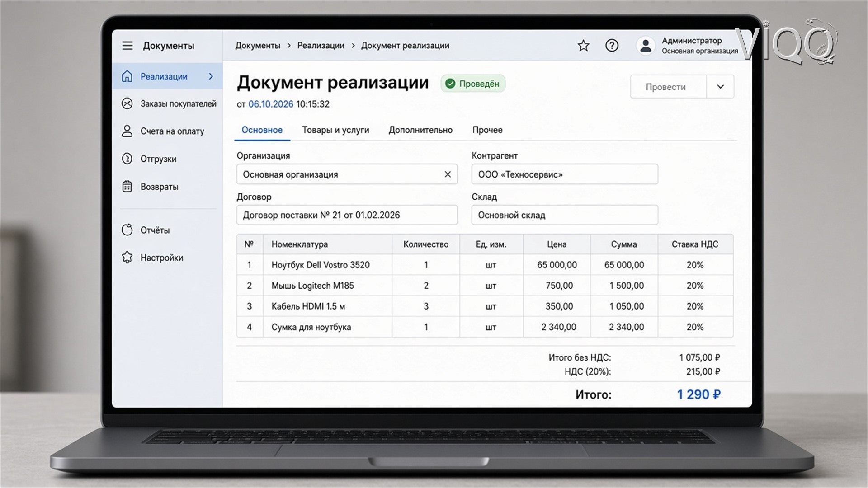Go to Реализации breadcrumb link

tap(321, 46)
